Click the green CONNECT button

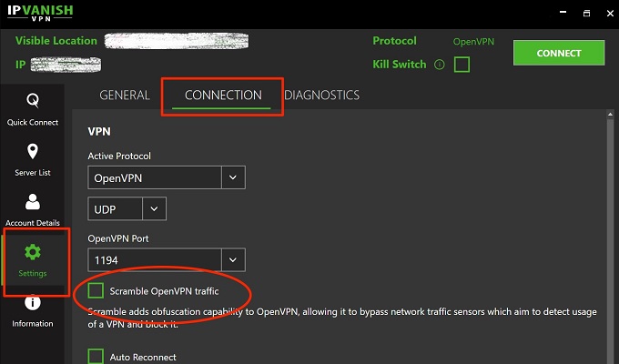(559, 53)
